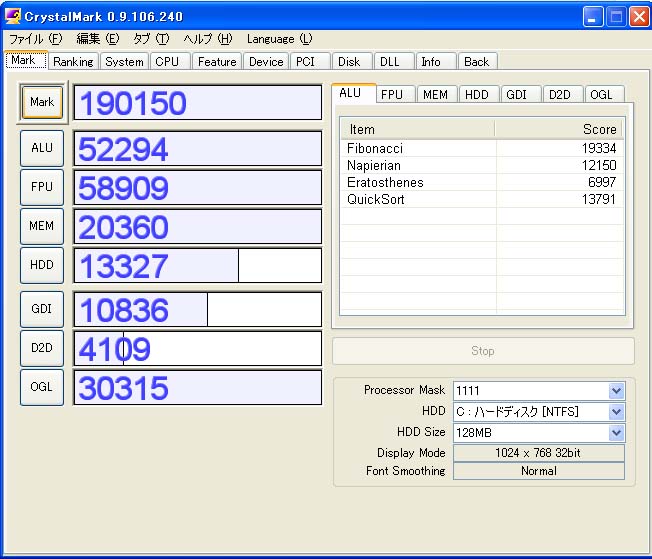This screenshot has width=652, height=559.
Task: Click the QuickSort score 13791
Action: click(599, 199)
